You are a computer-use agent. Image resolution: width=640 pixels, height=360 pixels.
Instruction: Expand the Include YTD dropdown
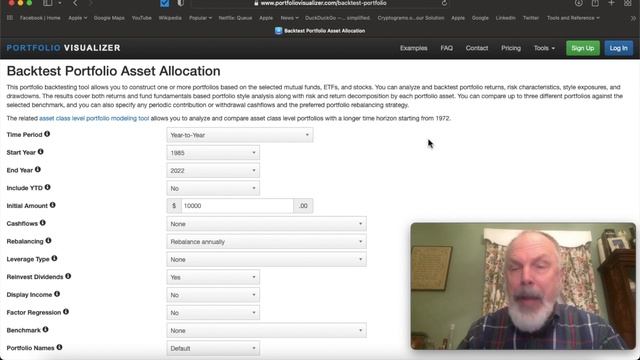point(213,188)
